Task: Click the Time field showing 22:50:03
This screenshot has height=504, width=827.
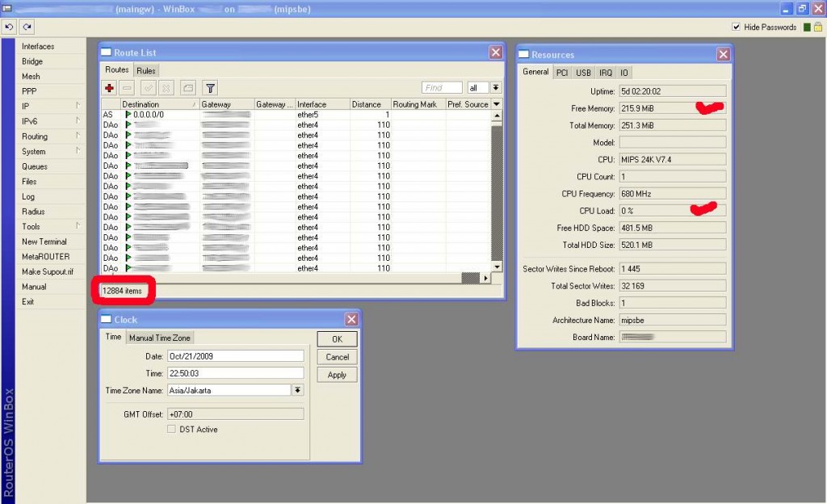Action: 235,373
